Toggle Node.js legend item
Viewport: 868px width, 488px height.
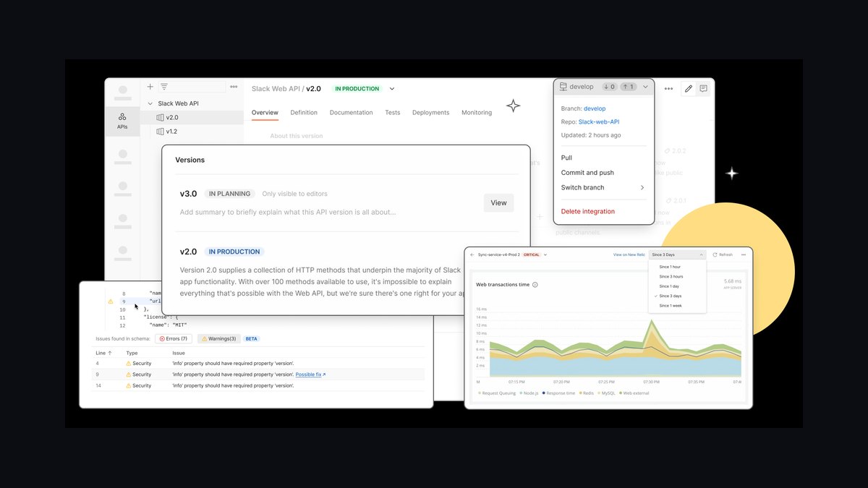click(530, 393)
